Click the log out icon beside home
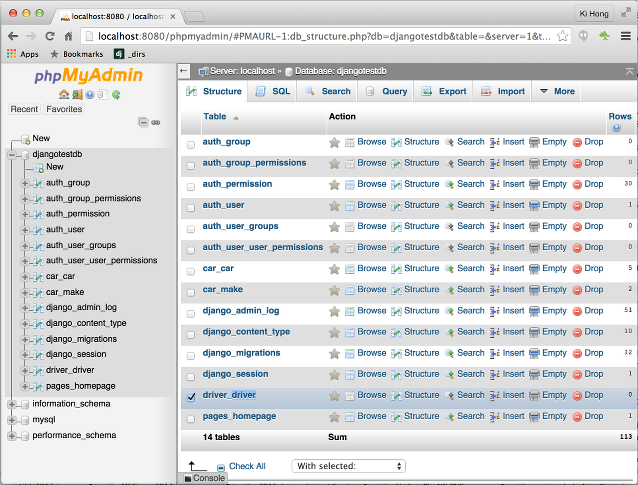 77,95
